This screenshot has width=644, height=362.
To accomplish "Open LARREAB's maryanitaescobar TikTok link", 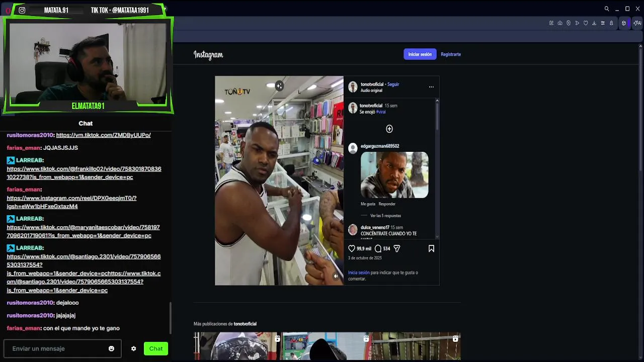I will (x=83, y=231).
